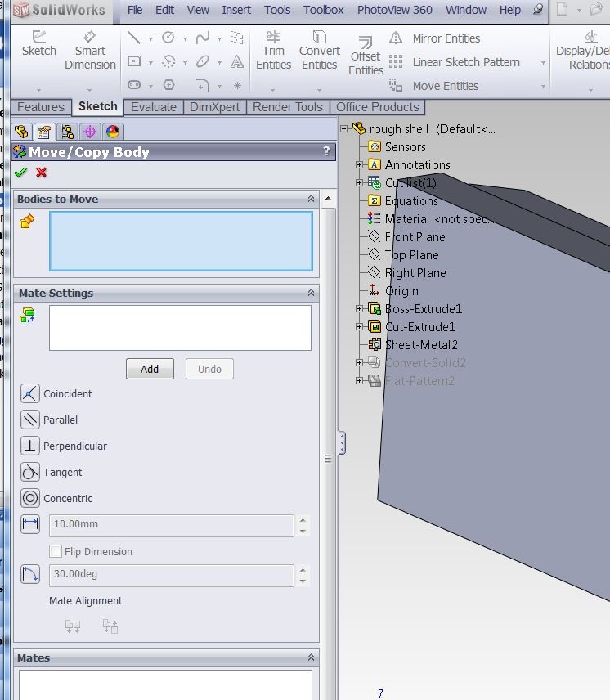This screenshot has width=610, height=700.
Task: Choose the Circle sketch tool
Action: pyautogui.click(x=168, y=38)
